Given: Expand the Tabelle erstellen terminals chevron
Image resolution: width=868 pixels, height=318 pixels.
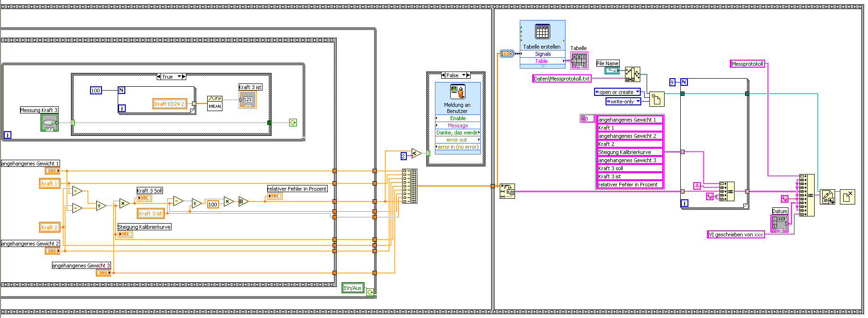Looking at the screenshot, I should [543, 66].
